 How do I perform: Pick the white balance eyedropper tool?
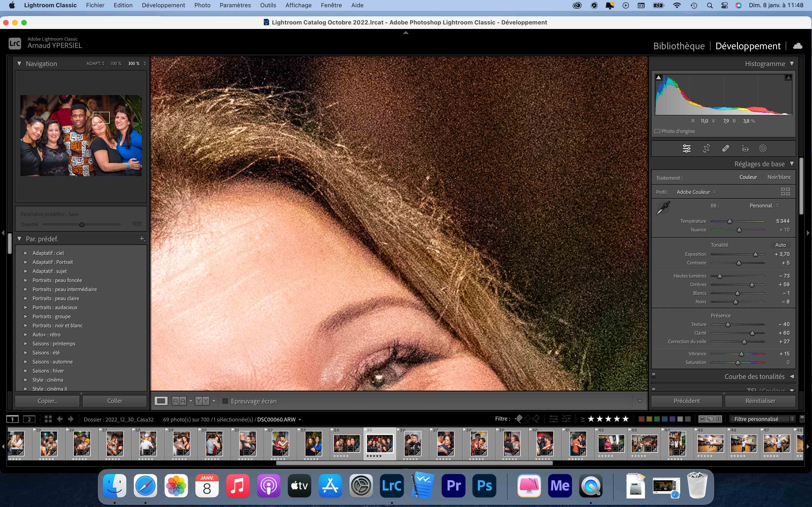coord(663,208)
